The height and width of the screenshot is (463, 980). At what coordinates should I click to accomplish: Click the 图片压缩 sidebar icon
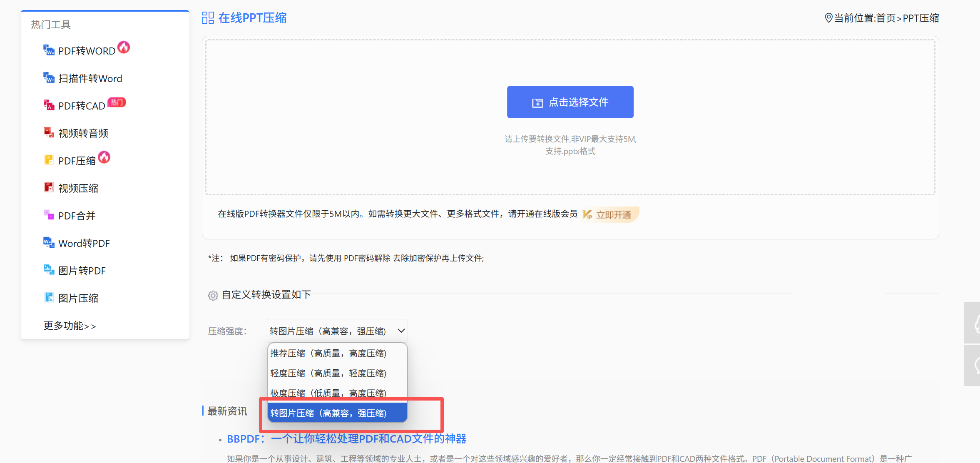point(49,298)
